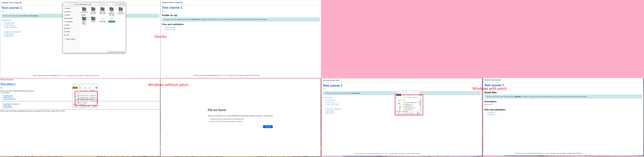Viewport: 644px width, 157px height.
Task: Open the resource1.txt link
Action: point(491,113)
